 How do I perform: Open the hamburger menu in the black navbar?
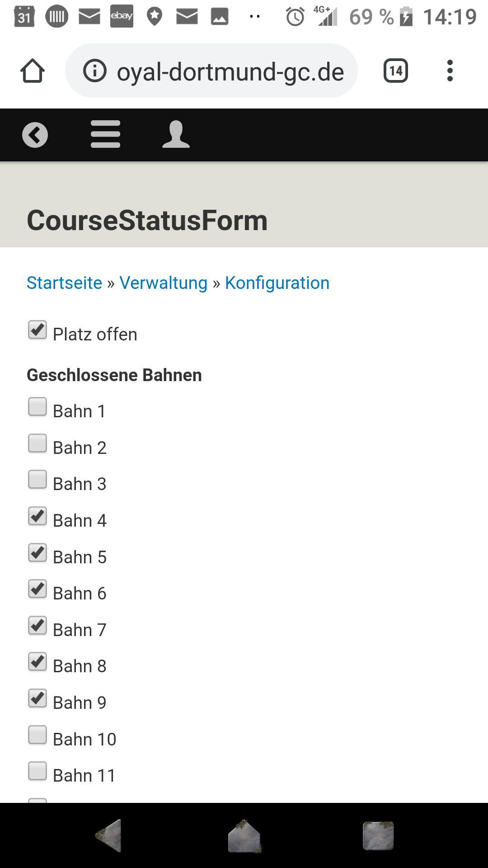pyautogui.click(x=105, y=134)
